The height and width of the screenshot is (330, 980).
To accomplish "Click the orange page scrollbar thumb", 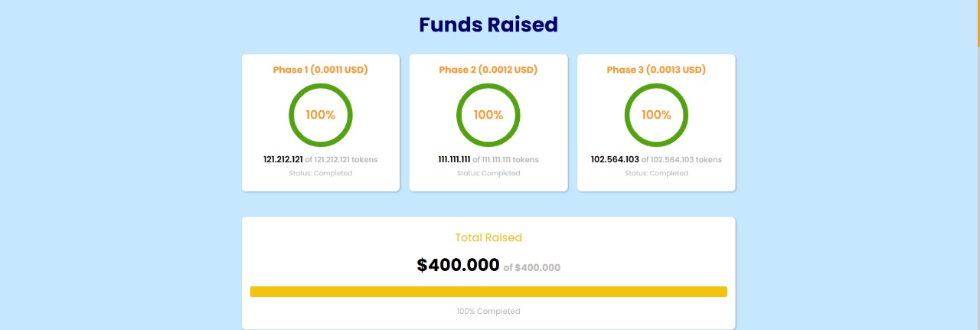I will [x=978, y=23].
